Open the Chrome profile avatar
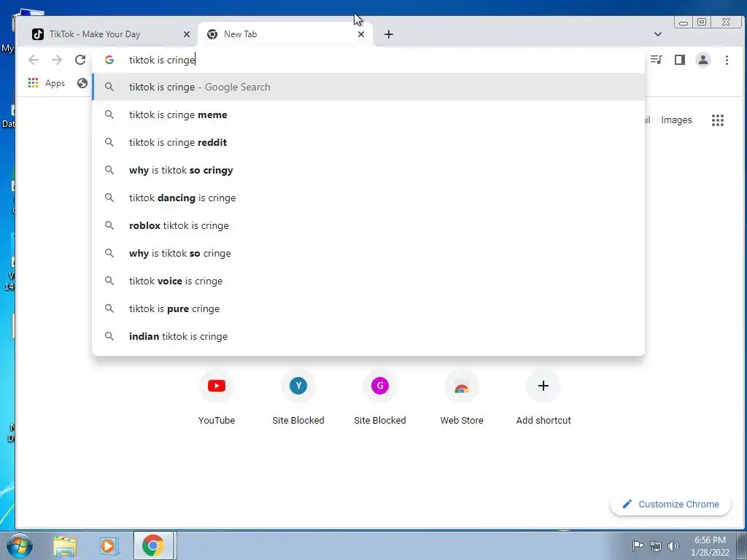 click(703, 60)
